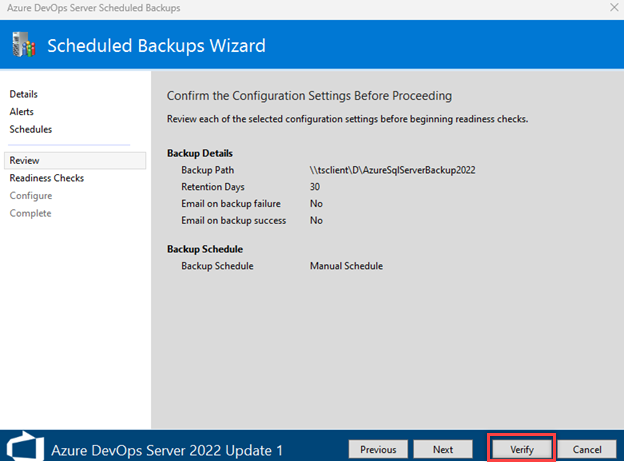Viewport: 624px width, 462px height.
Task: Click the Backup Path value text
Action: click(x=392, y=170)
